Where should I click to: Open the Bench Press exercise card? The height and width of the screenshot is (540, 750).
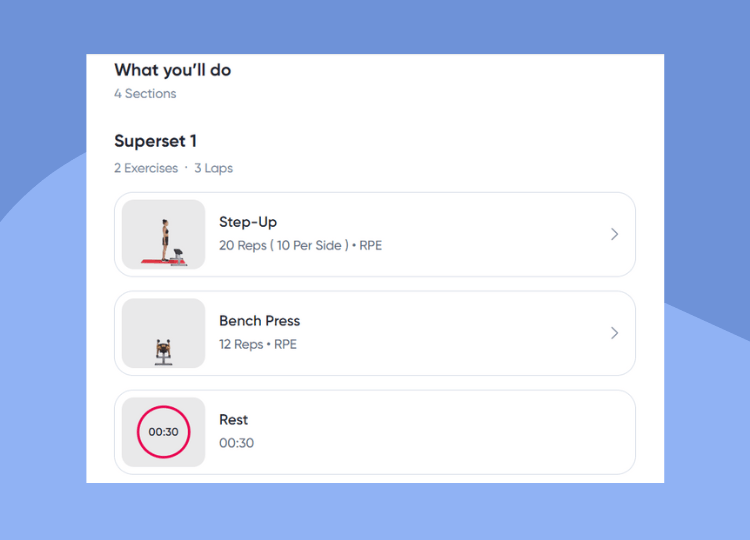[x=375, y=333]
